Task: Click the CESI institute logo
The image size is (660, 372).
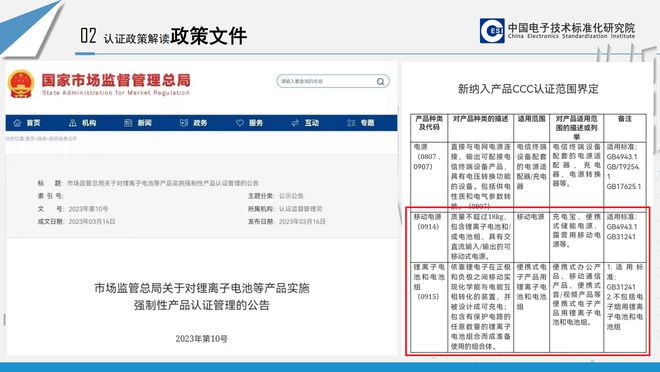Action: click(x=492, y=31)
